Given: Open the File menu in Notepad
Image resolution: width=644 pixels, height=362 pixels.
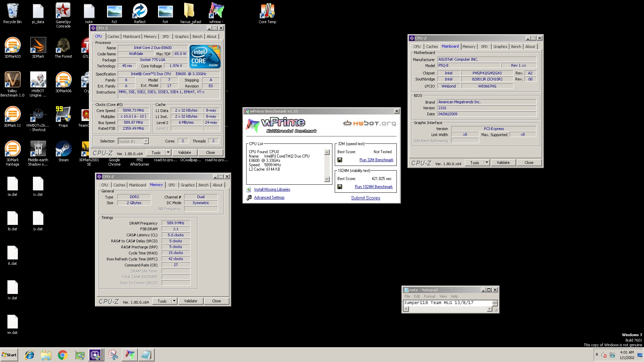Looking at the screenshot, I should [x=407, y=296].
